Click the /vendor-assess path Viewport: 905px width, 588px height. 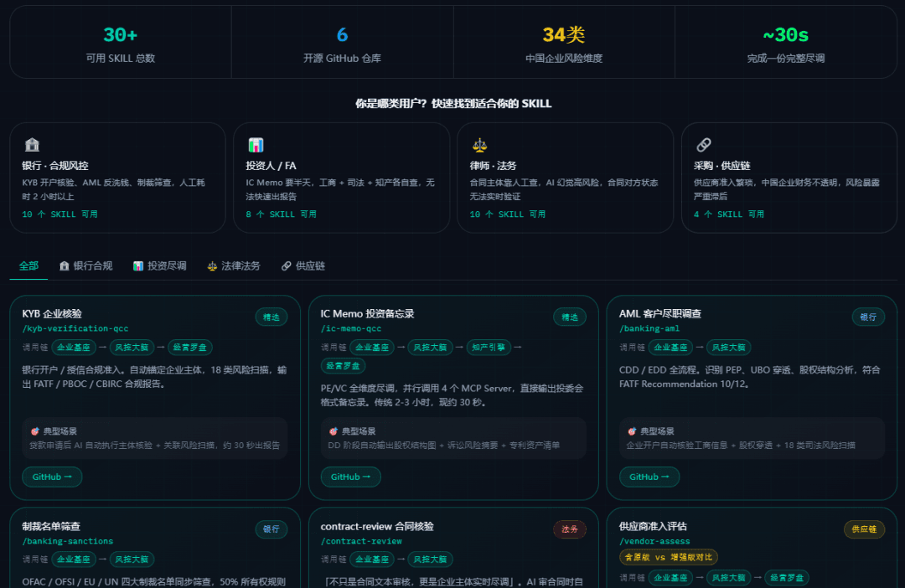(654, 541)
